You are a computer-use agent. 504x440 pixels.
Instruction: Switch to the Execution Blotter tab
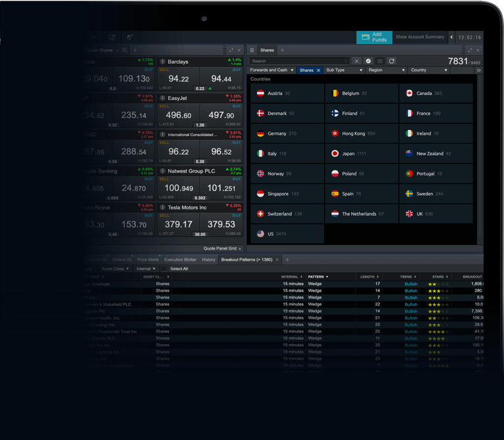(180, 260)
